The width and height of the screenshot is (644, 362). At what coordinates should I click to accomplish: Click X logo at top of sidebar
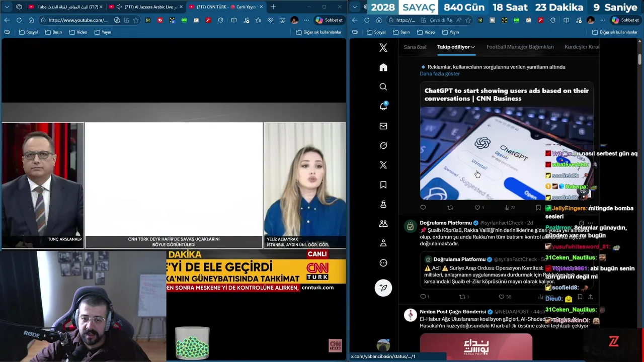tap(383, 48)
